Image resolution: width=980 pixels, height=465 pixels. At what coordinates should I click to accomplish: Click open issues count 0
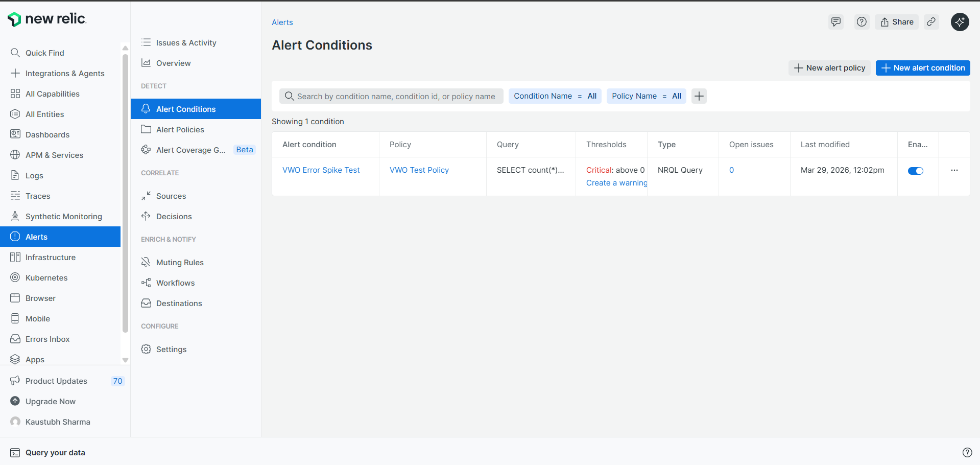coord(731,170)
